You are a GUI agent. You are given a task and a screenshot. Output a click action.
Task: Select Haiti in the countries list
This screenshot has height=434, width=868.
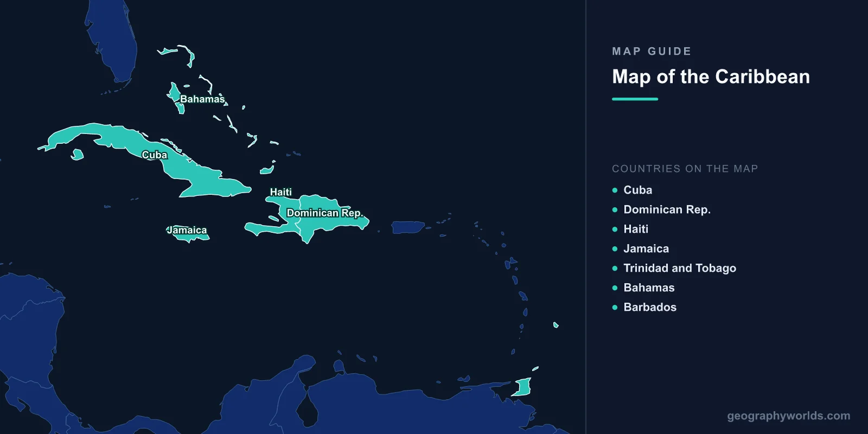pos(636,229)
